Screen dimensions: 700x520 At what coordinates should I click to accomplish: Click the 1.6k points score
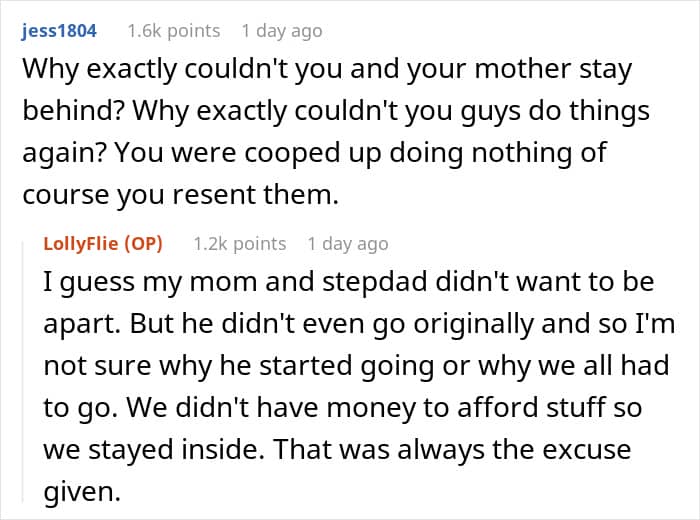pos(173,31)
